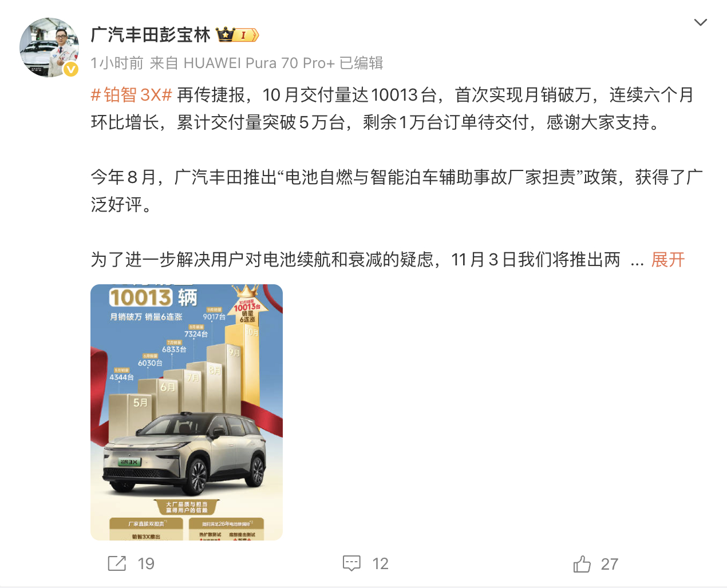The width and height of the screenshot is (727, 588).
Task: Open the author's profile avatar photo
Action: [x=49, y=48]
